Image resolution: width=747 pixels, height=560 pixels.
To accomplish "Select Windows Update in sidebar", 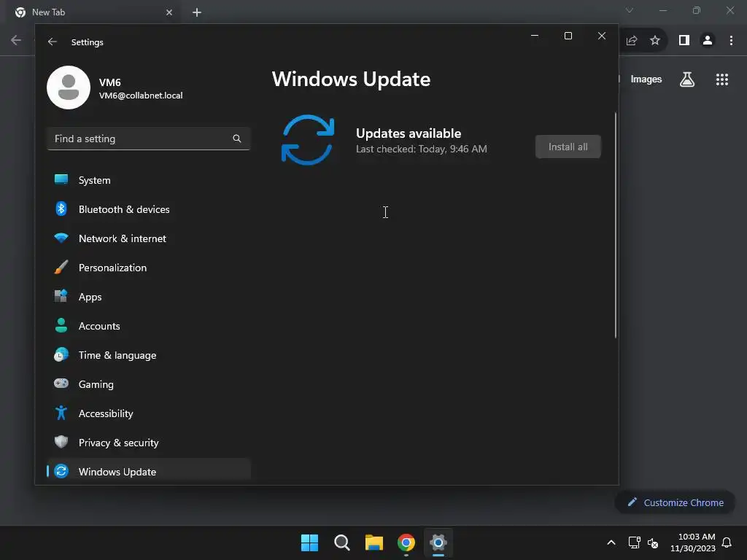I will coord(149,472).
